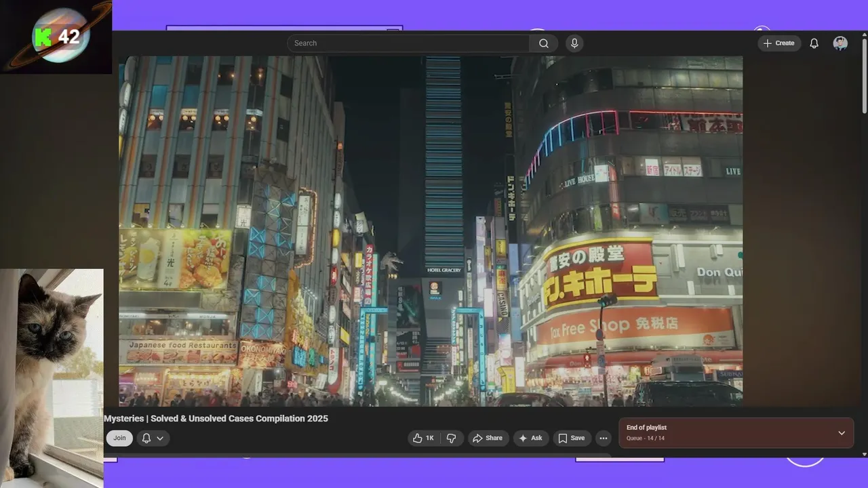Click the K 42 planet overlay logo
Image resolution: width=868 pixels, height=488 pixels.
tap(56, 37)
